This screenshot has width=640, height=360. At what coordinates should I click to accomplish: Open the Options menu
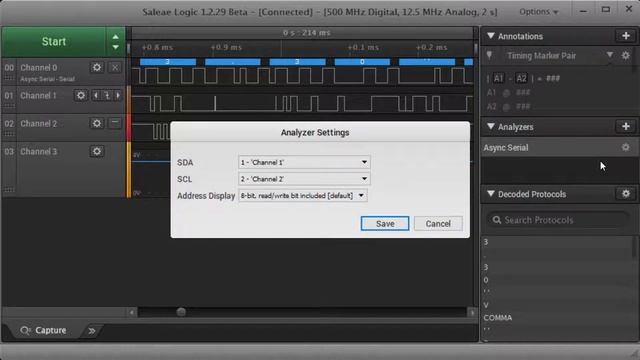[538, 12]
